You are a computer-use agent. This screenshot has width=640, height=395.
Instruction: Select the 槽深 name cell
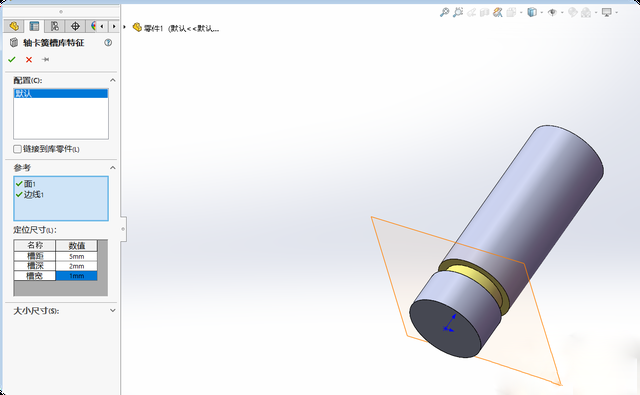[x=35, y=266]
